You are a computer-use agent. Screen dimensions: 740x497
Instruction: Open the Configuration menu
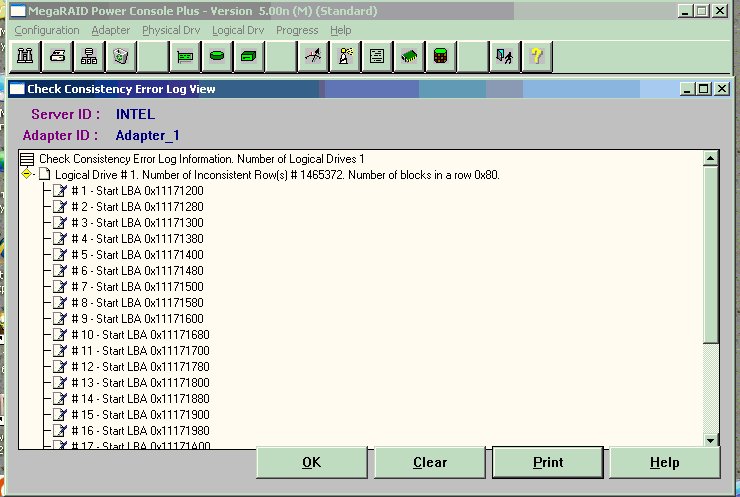[x=46, y=30]
